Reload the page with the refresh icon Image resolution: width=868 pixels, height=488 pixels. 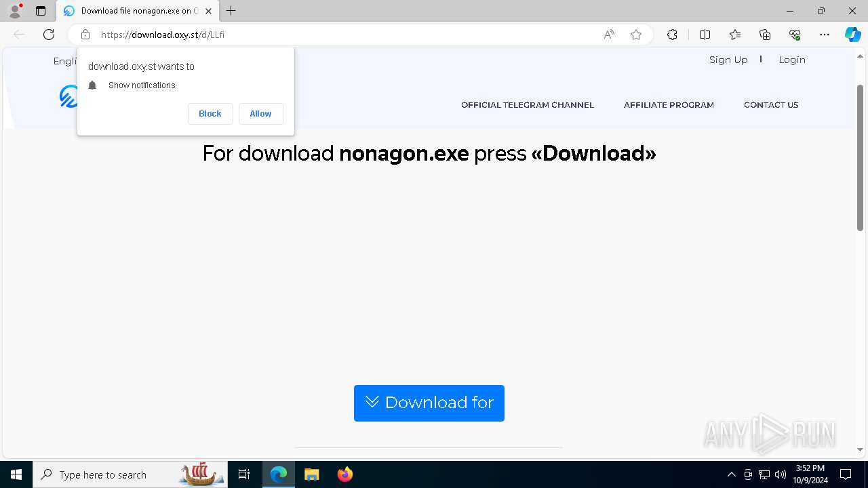click(49, 35)
